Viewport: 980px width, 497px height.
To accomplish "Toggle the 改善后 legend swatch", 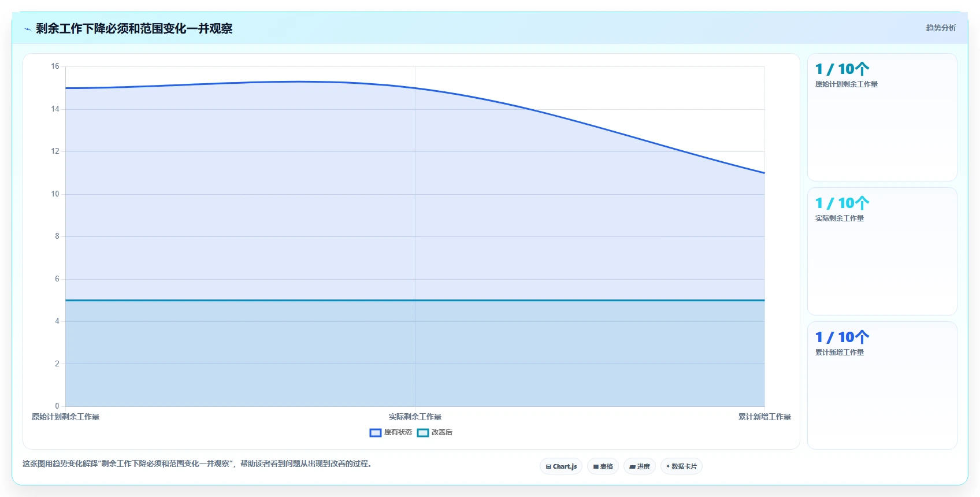I will [423, 433].
